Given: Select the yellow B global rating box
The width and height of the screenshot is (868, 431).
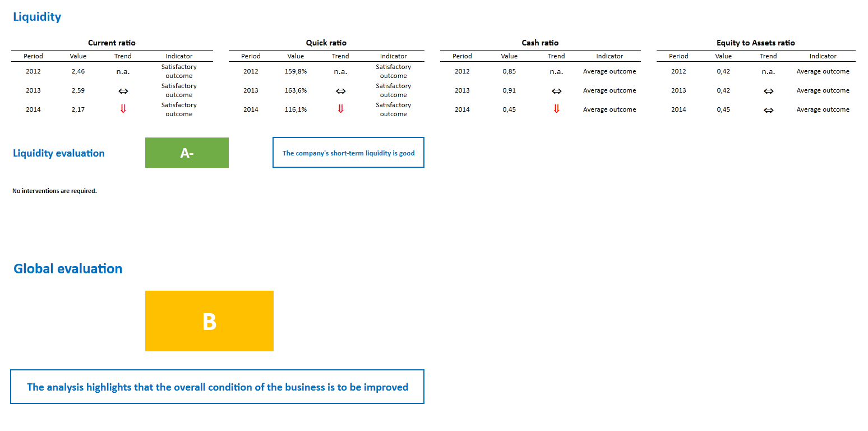Looking at the screenshot, I should coord(209,321).
